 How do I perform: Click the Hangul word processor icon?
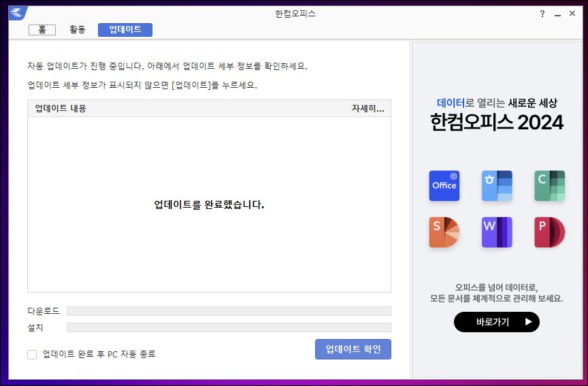[x=497, y=186]
